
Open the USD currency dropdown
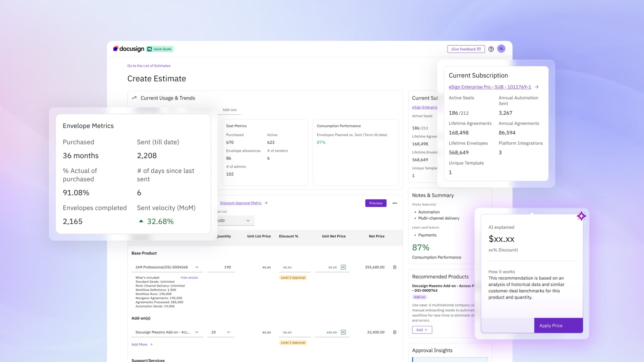[x=235, y=221]
